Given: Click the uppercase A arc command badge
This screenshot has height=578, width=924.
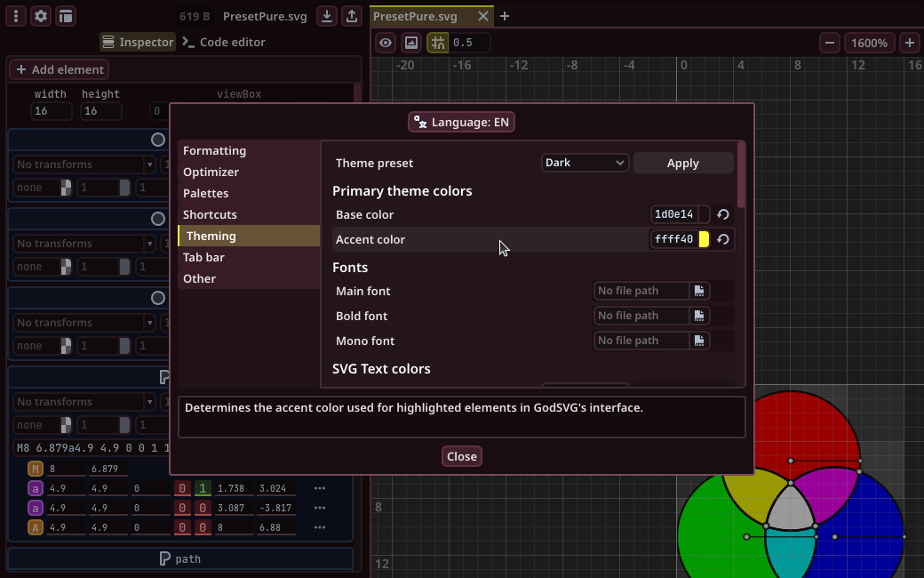Looking at the screenshot, I should [36, 526].
